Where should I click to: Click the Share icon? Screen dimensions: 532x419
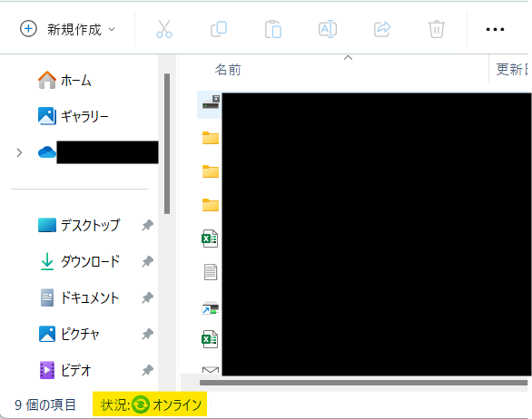[382, 29]
